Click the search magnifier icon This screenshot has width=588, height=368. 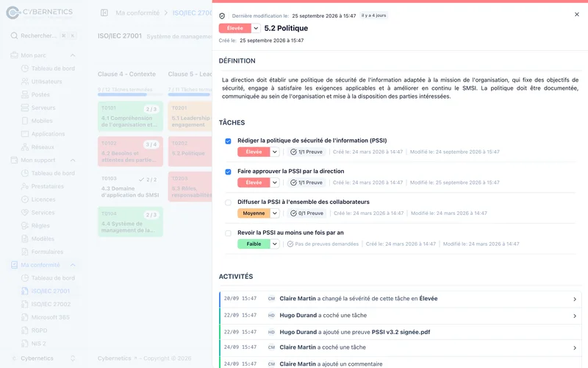[14, 35]
